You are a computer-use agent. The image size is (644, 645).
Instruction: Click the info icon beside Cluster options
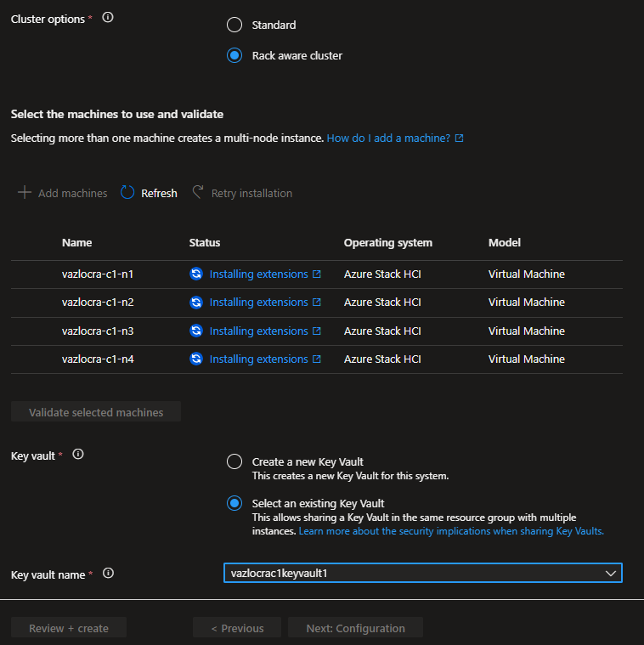coord(108,18)
